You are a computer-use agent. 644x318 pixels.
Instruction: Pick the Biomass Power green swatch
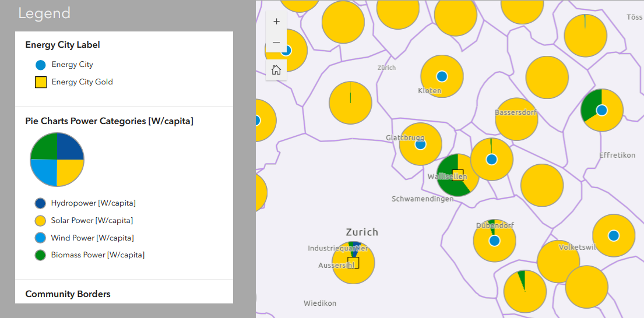pos(40,255)
